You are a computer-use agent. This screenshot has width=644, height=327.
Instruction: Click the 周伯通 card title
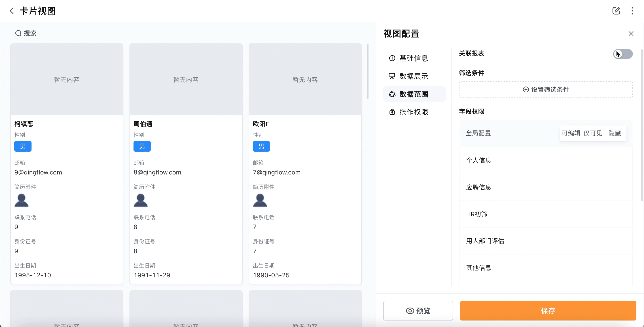143,124
